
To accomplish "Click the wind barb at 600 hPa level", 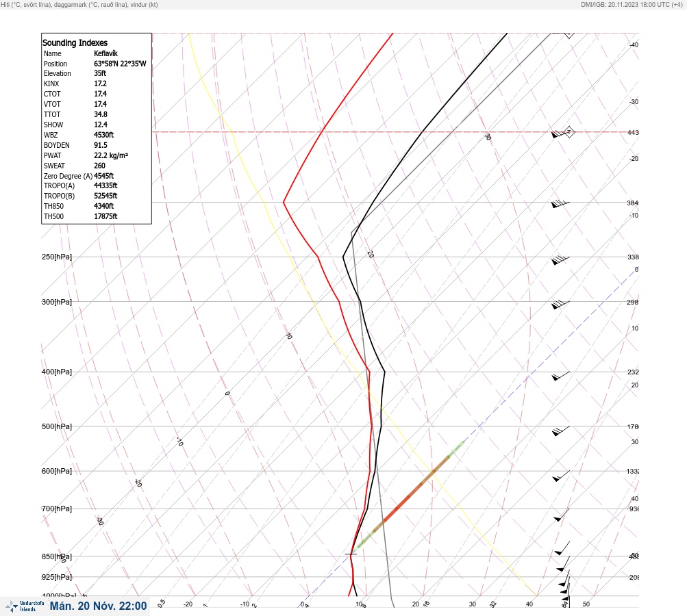I will 560,476.
